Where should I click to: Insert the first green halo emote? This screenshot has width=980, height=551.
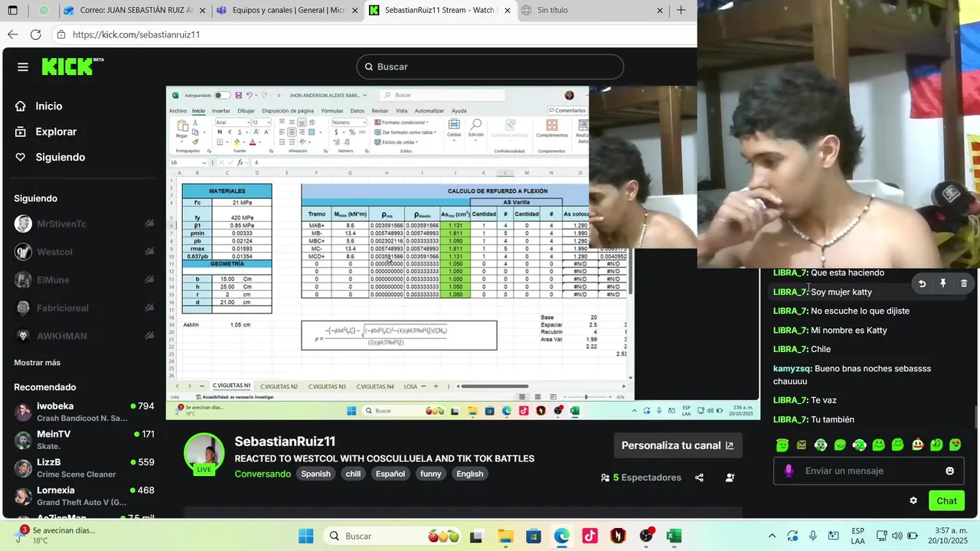(x=782, y=445)
